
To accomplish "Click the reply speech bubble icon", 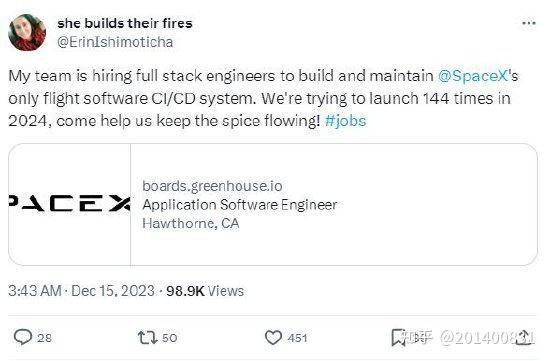I will coord(23,337).
